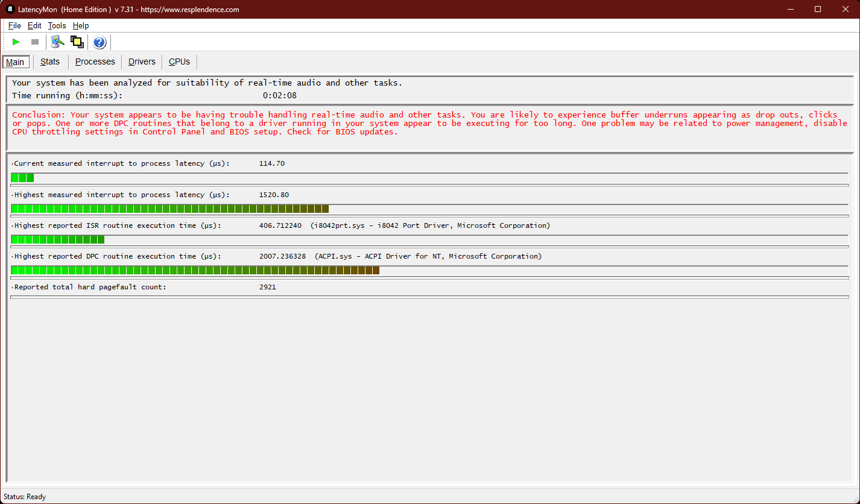Image resolution: width=860 pixels, height=504 pixels.
Task: Open help via blue question mark icon
Action: (x=100, y=42)
